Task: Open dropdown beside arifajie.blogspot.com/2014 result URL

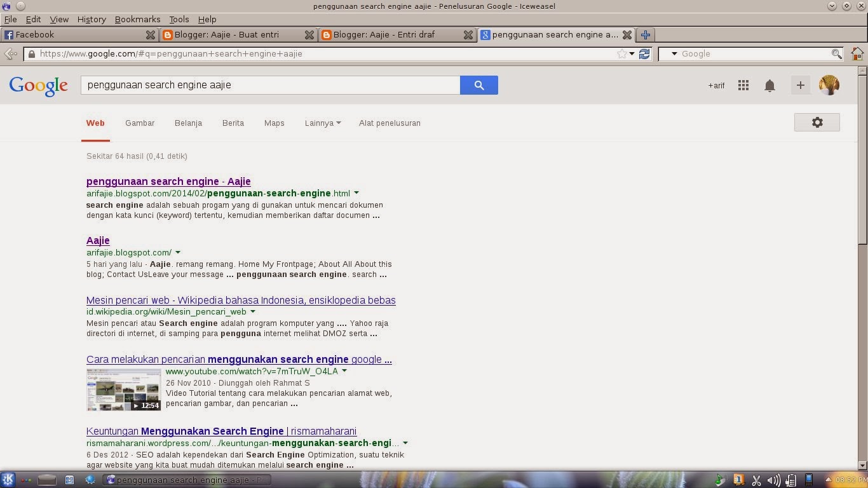Action: (x=356, y=193)
